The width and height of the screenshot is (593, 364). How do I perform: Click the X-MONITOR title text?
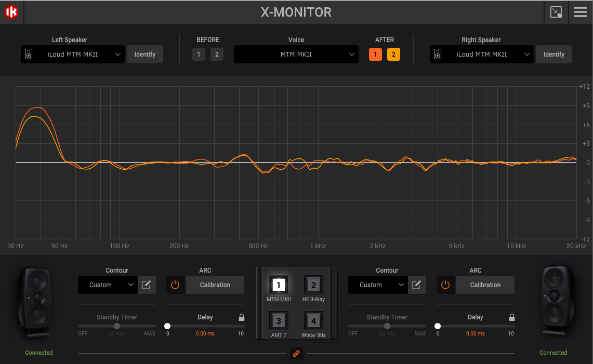pos(296,12)
